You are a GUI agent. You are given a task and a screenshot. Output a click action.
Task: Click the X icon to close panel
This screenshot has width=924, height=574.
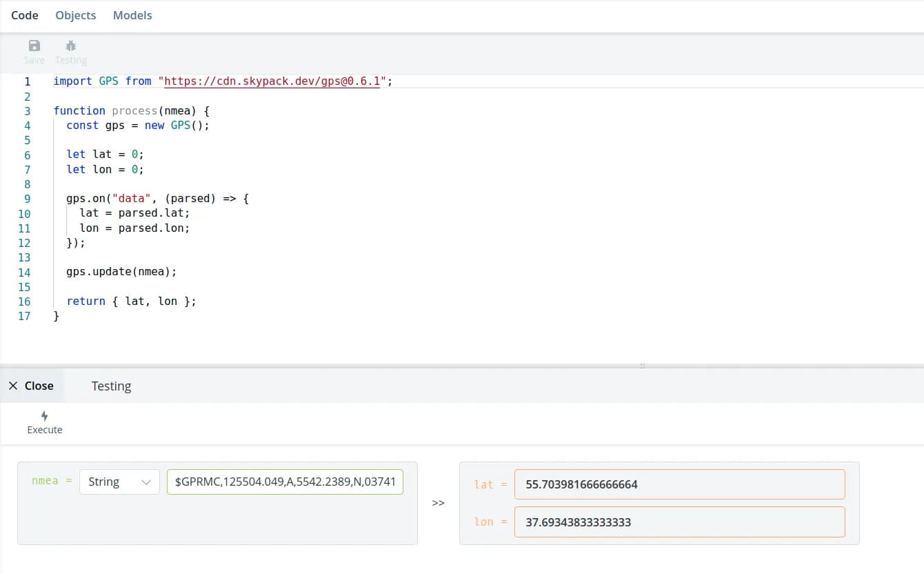[13, 386]
